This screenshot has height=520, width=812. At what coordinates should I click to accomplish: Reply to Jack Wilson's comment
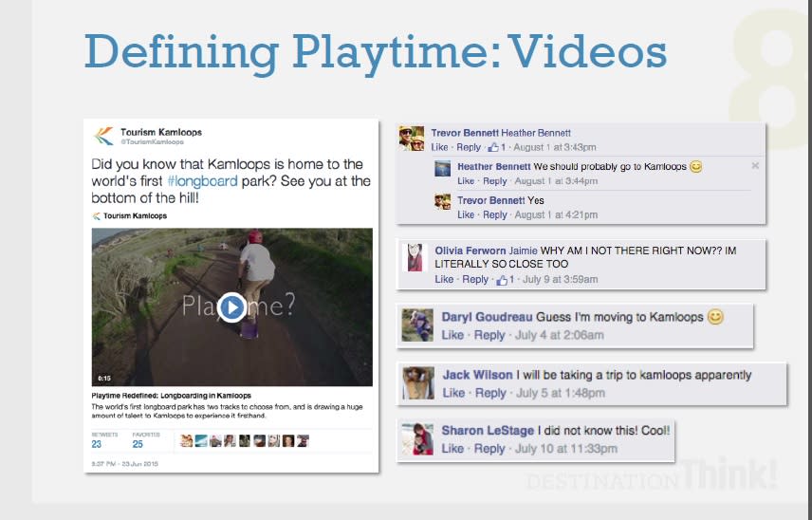tap(490, 393)
